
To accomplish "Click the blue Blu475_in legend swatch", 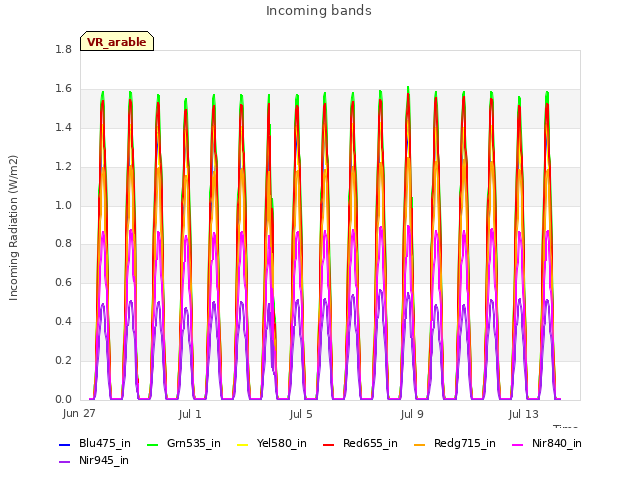I will (64, 444).
